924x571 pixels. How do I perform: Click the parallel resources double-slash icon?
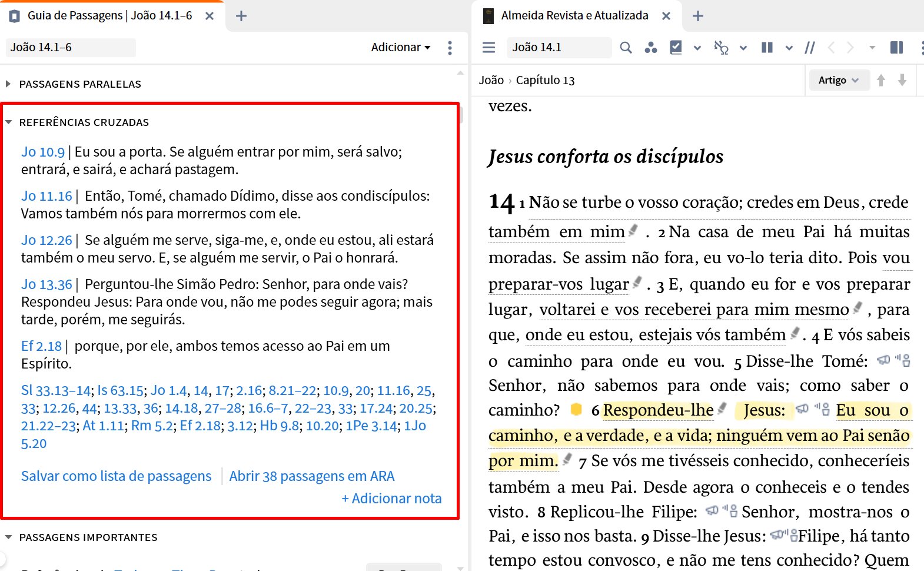coord(810,47)
